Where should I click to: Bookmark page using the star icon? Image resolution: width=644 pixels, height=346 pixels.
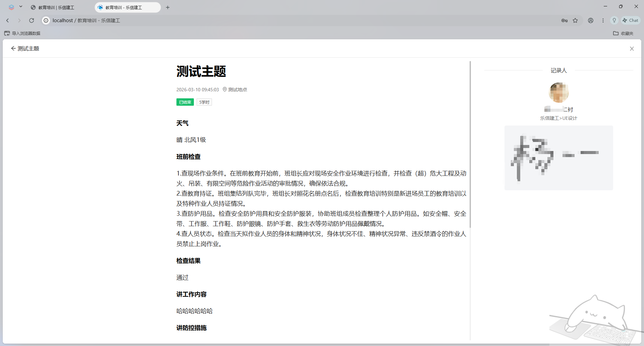tap(575, 20)
